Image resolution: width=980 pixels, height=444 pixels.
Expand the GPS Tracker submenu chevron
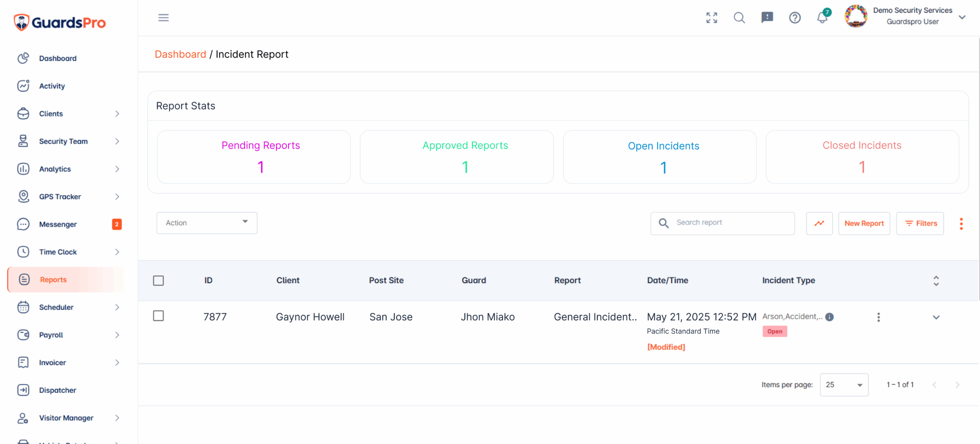coord(117,196)
